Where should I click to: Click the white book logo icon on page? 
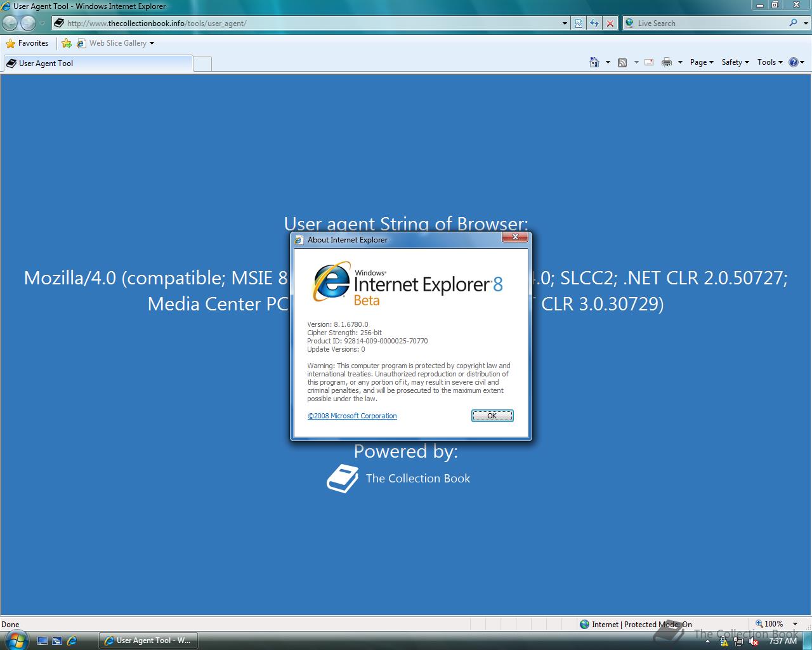343,479
